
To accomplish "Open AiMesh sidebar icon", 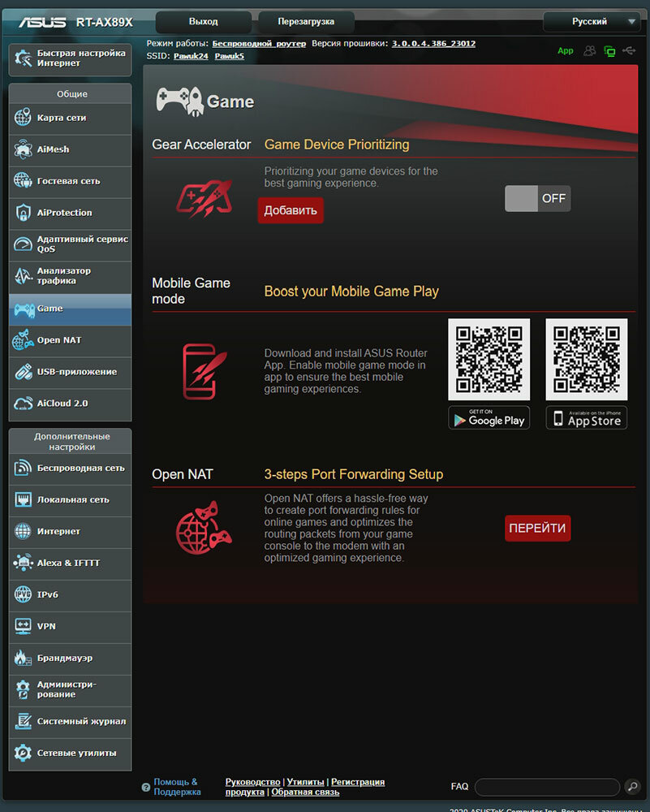I will click(23, 149).
